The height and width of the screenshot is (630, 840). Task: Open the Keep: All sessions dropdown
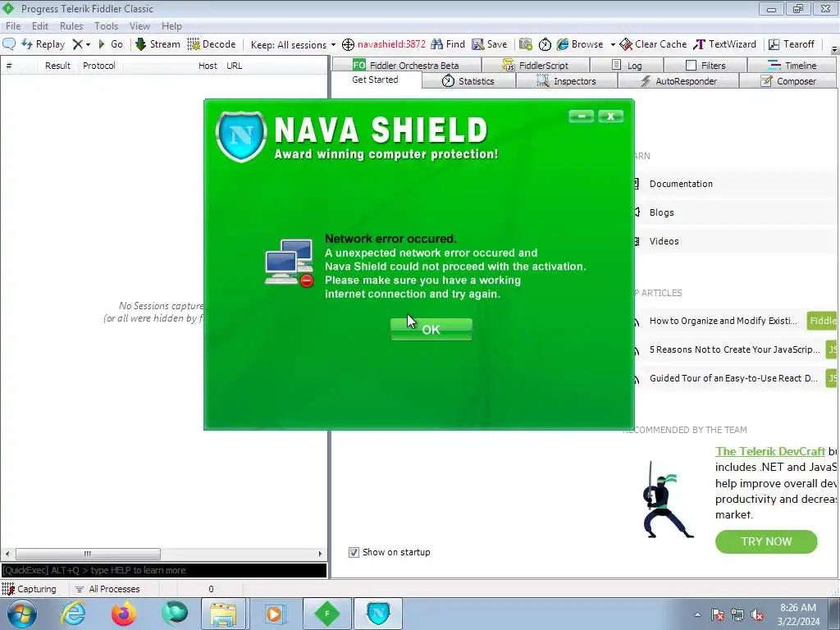pos(293,44)
